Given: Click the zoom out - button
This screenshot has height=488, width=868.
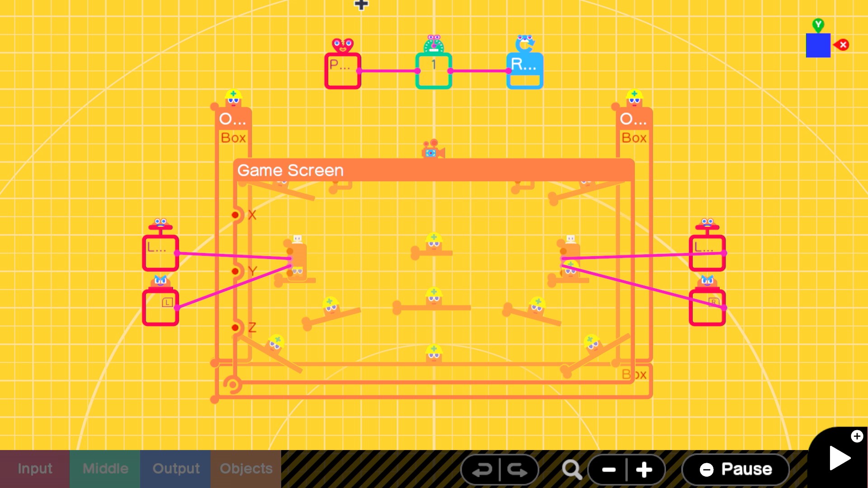Looking at the screenshot, I should tap(609, 470).
